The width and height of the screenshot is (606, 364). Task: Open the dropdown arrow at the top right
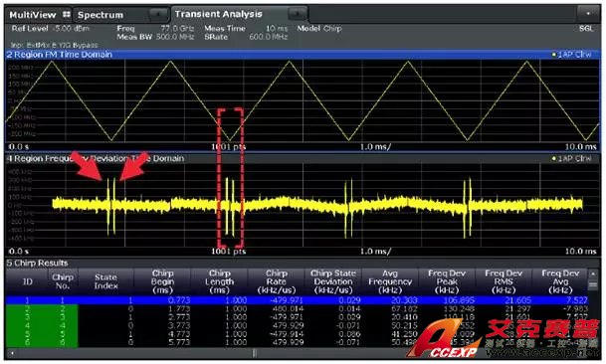point(588,14)
